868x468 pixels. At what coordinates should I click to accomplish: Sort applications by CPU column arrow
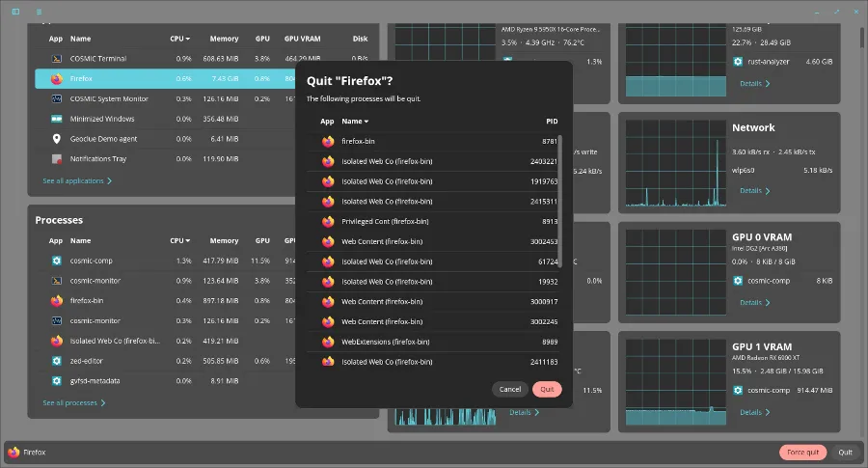pyautogui.click(x=188, y=39)
